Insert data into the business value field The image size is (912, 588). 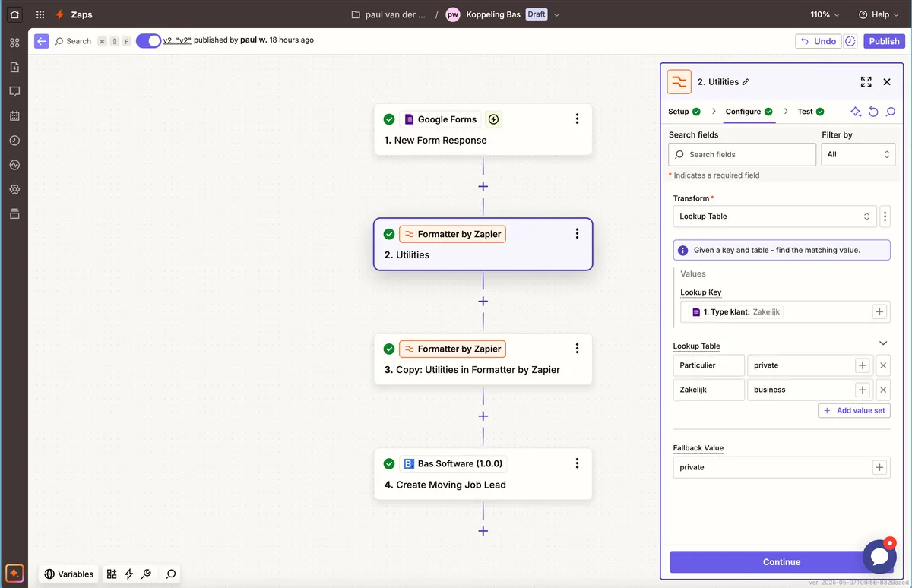pyautogui.click(x=863, y=390)
